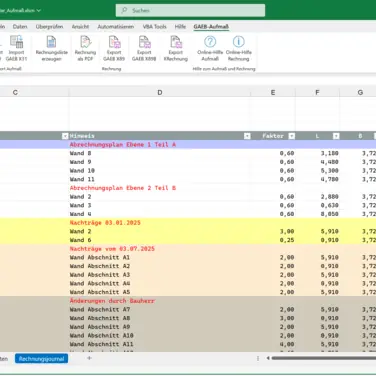Select the 'Wand 11' cell
The width and height of the screenshot is (376, 376).
[160, 179]
